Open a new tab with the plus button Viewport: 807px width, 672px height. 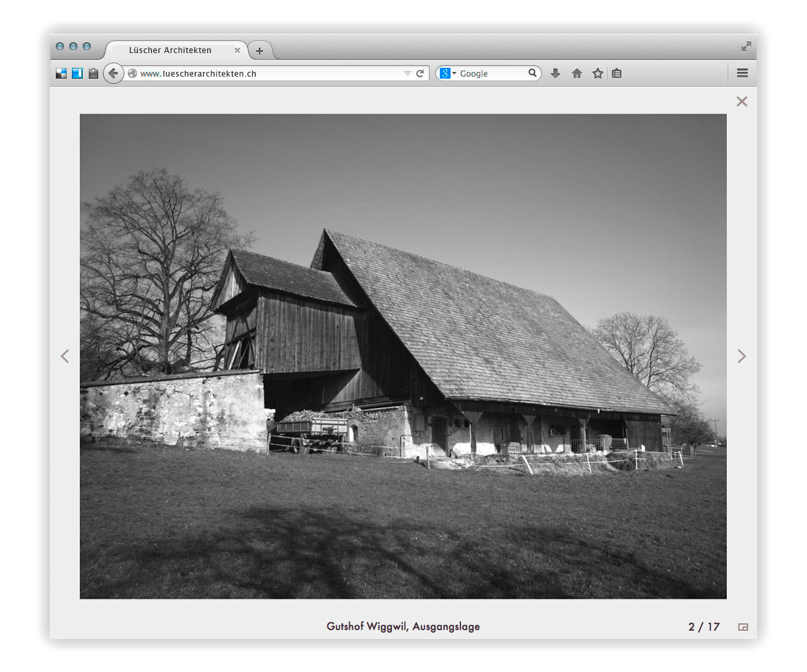point(260,50)
